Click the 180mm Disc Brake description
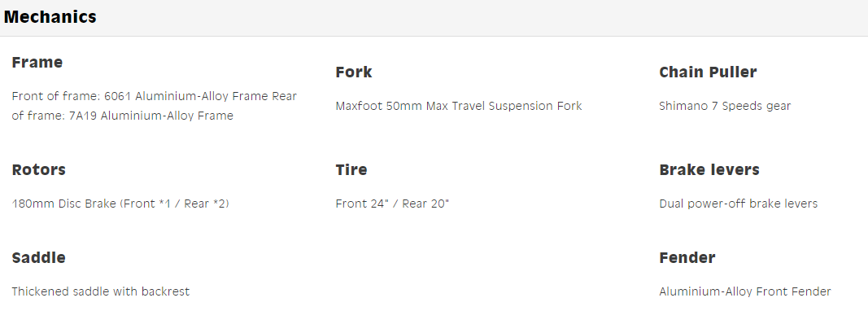 click(120, 204)
